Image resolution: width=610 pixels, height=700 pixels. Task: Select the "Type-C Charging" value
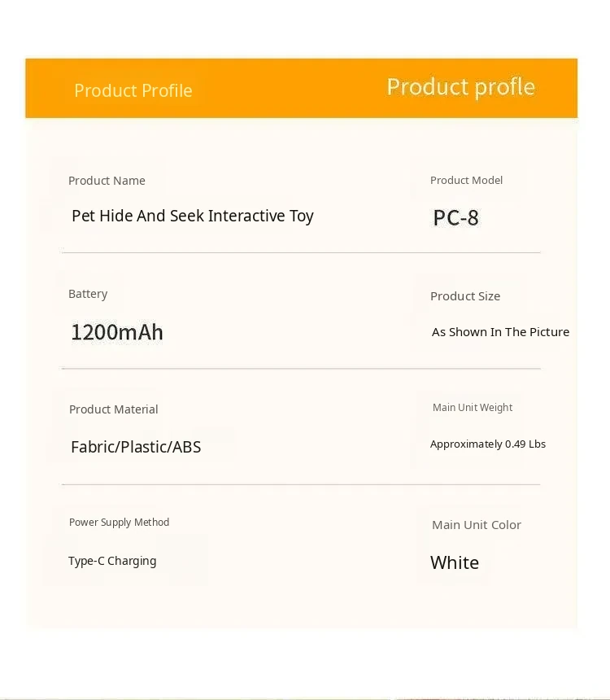[x=112, y=561]
